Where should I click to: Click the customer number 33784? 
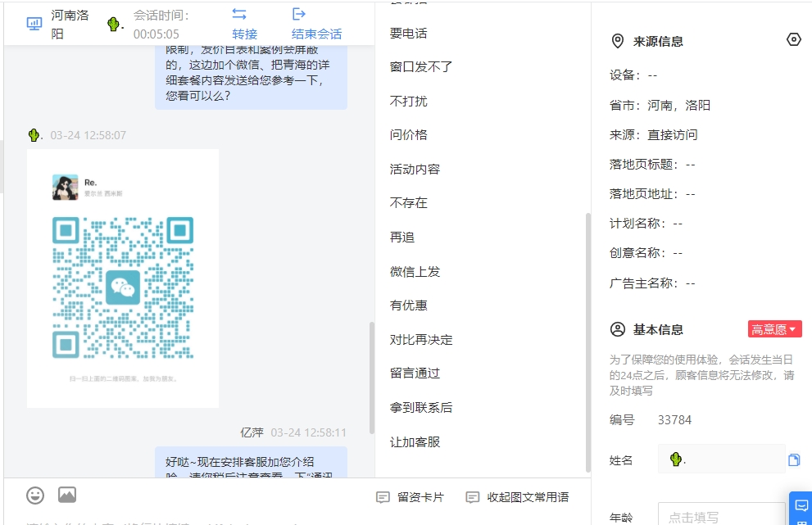pos(674,420)
